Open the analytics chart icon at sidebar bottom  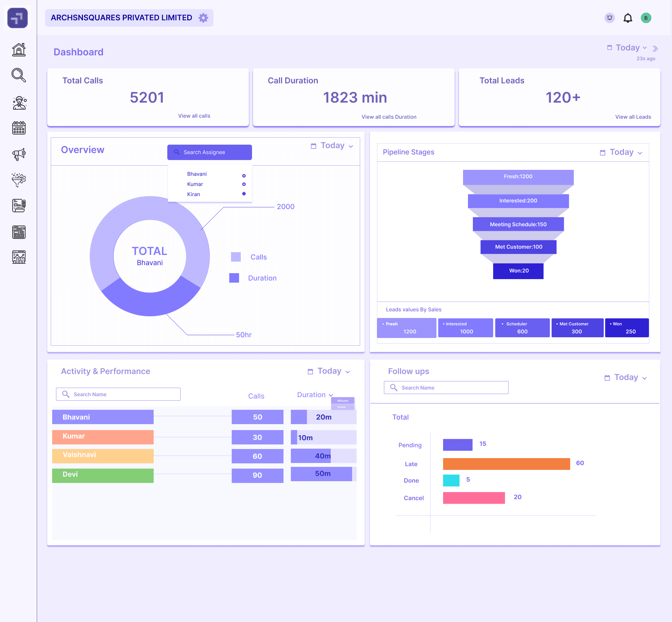[x=19, y=258]
